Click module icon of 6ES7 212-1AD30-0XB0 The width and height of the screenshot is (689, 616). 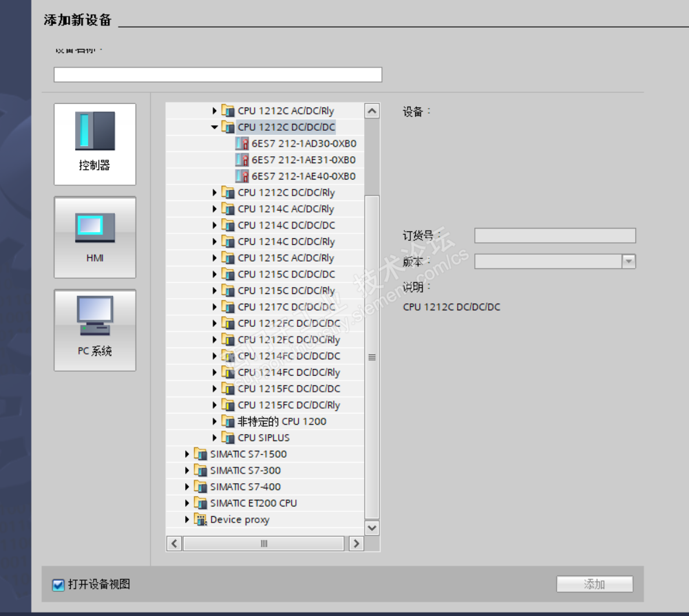pos(242,144)
